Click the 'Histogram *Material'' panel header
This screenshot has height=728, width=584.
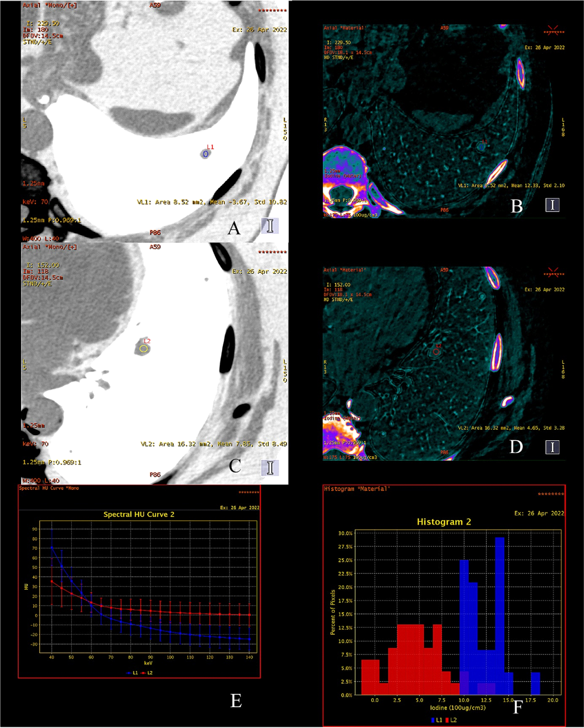click(357, 489)
